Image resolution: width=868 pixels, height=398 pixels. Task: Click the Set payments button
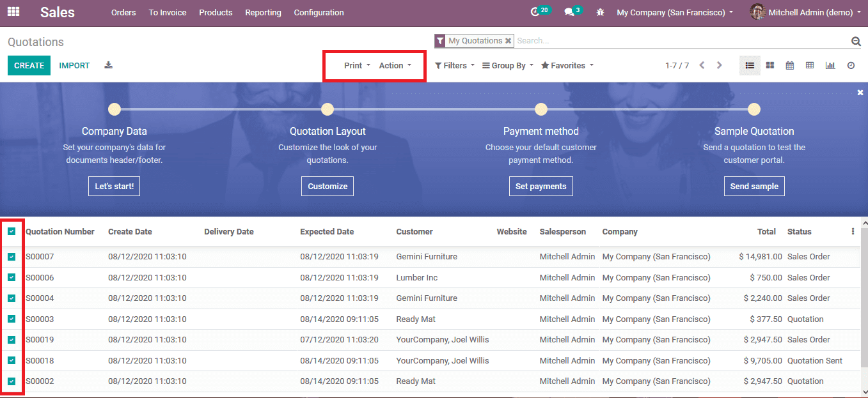(x=541, y=186)
